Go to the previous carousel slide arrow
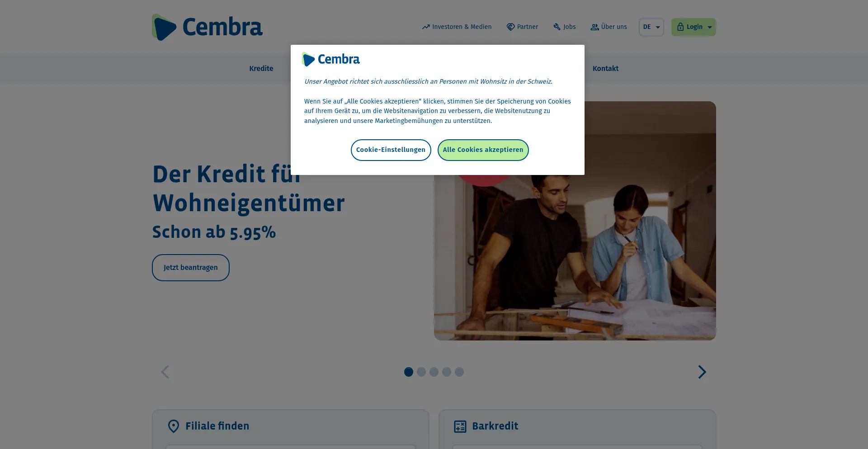This screenshot has height=449, width=868. point(165,372)
